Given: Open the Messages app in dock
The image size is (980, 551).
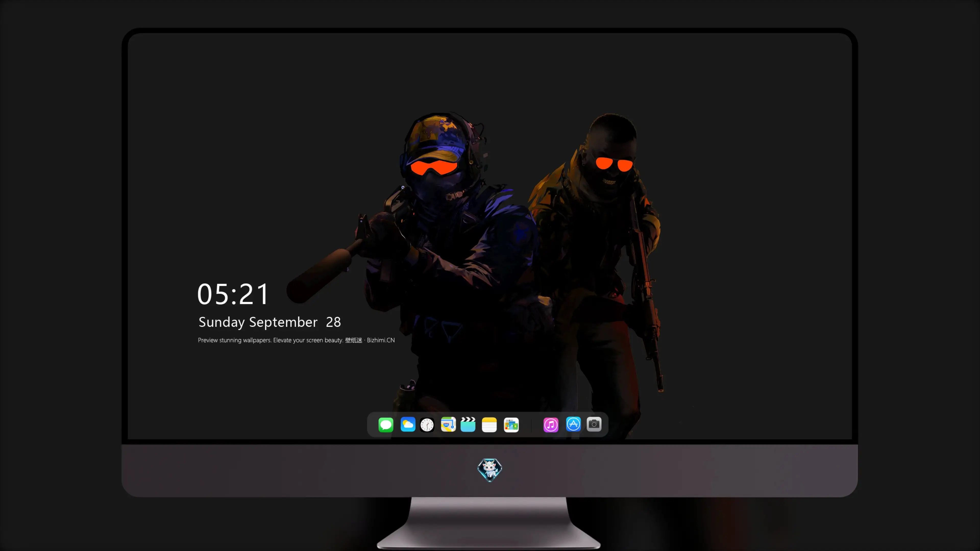Looking at the screenshot, I should 386,424.
